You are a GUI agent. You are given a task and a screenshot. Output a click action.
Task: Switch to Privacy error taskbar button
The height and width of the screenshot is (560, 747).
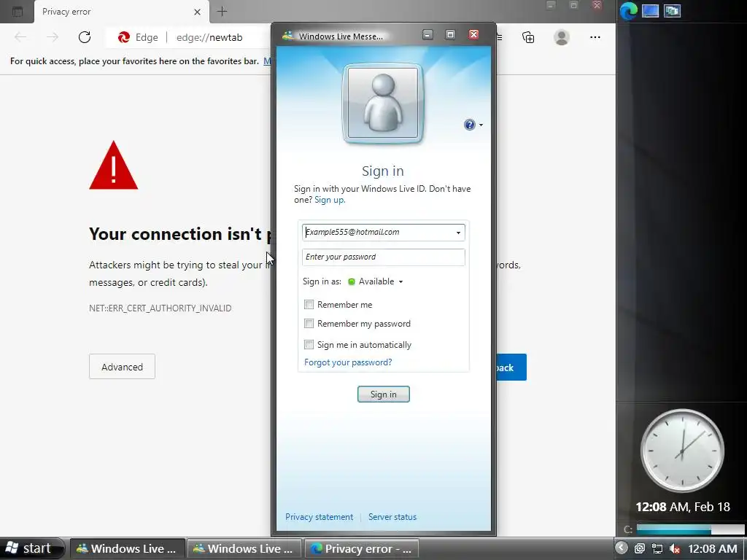pyautogui.click(x=361, y=548)
